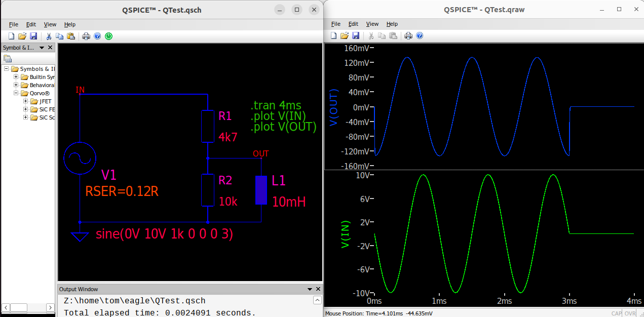Click Print icon in QTest.qsch toolbar
Viewport: 644px width, 317px height.
pyautogui.click(x=86, y=36)
